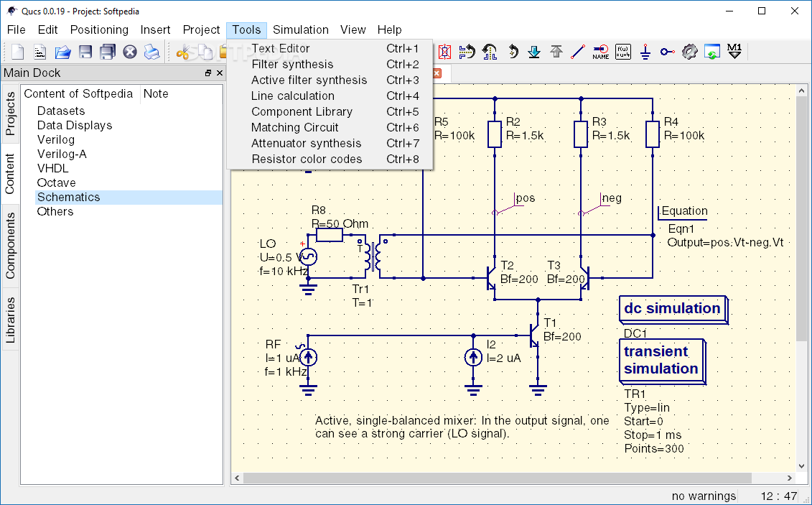
Task: Set a marker on graph M1 icon
Action: pyautogui.click(x=734, y=51)
